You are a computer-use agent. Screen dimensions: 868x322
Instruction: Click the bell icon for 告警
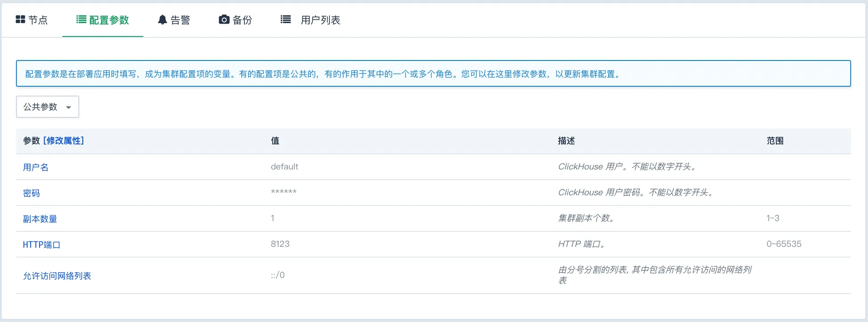point(162,20)
